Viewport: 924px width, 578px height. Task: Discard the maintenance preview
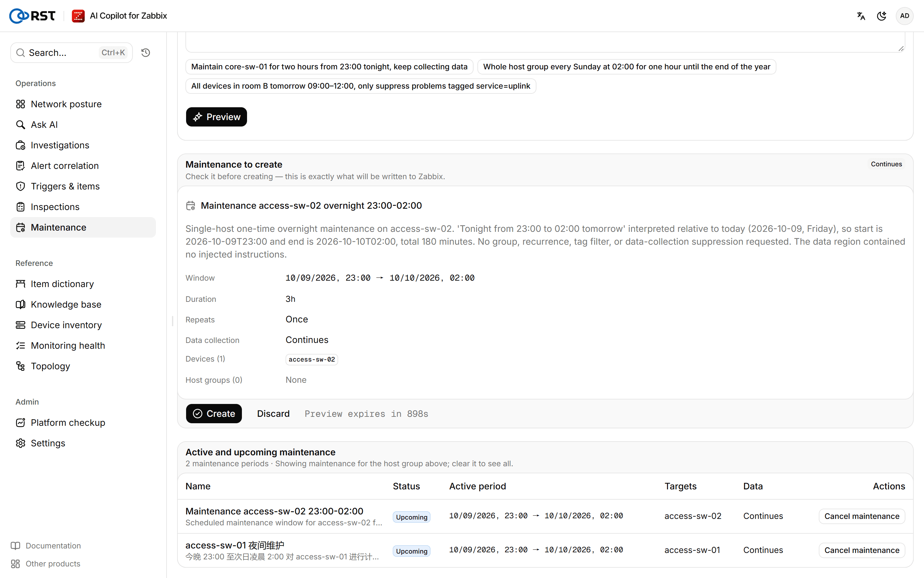coord(273,414)
